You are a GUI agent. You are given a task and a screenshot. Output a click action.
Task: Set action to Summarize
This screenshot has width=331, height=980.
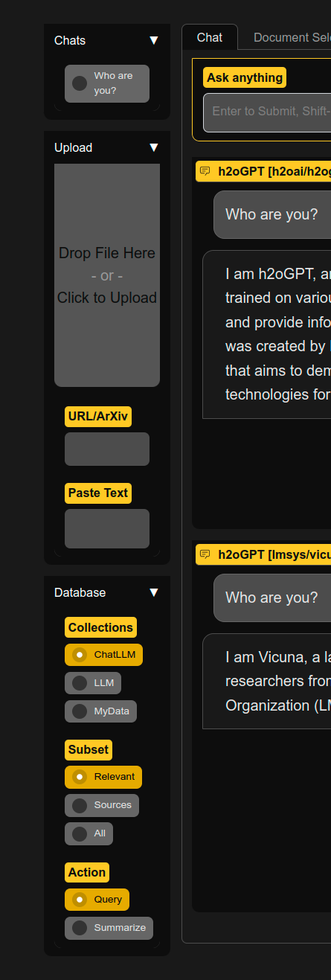109,928
